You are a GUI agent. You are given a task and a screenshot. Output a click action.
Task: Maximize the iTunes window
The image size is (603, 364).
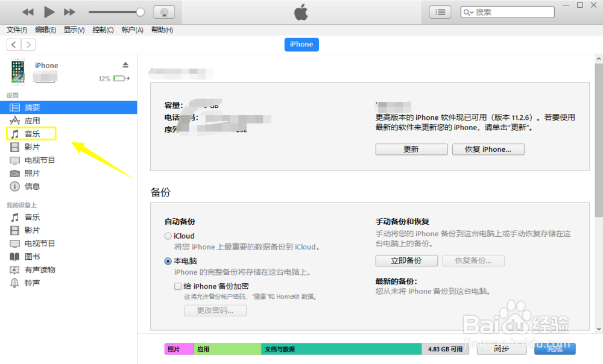pyautogui.click(x=580, y=5)
